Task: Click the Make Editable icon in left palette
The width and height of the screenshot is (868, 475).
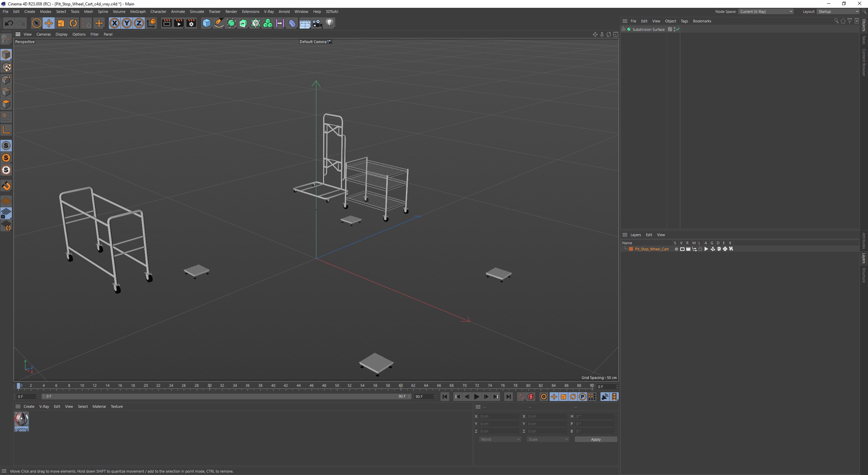Action: click(x=6, y=39)
